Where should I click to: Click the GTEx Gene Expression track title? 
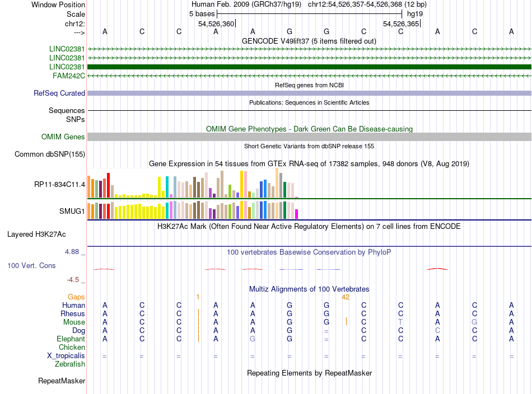coord(309,164)
